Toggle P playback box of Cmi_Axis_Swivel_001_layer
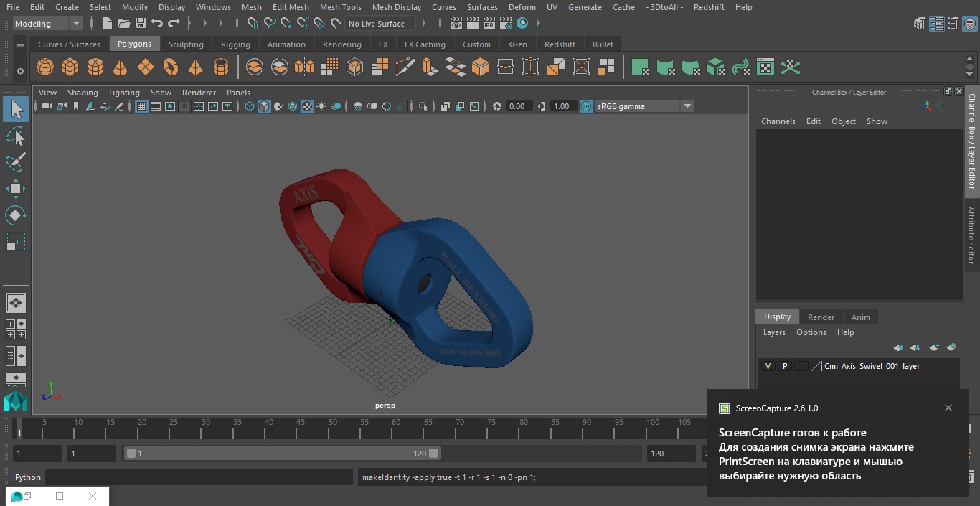The width and height of the screenshot is (980, 506). pos(785,366)
